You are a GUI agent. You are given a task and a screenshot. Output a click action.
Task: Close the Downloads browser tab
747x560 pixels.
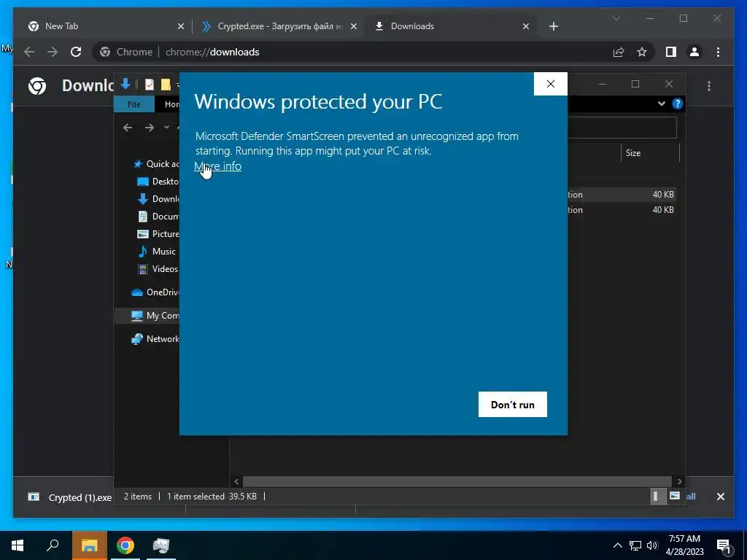[x=526, y=26]
